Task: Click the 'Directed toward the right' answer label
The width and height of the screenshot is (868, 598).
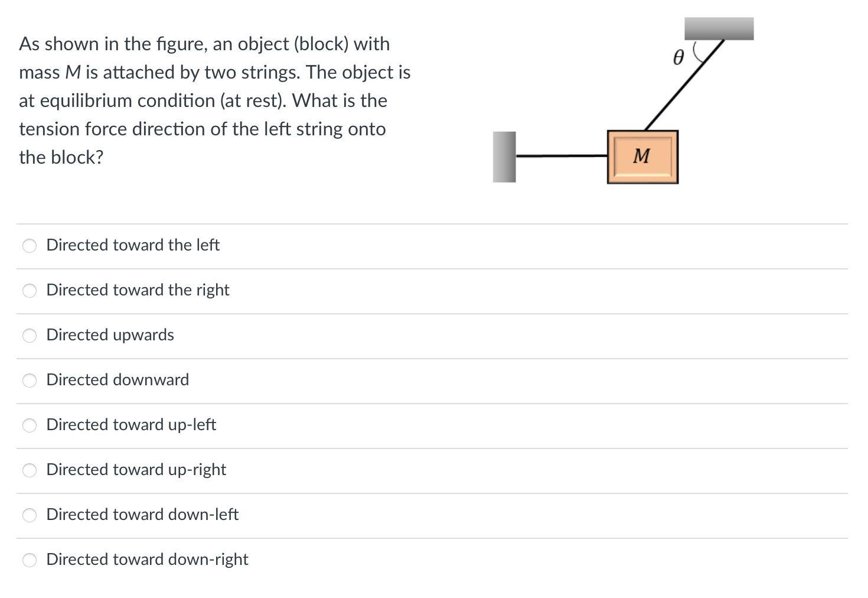Action: click(137, 290)
